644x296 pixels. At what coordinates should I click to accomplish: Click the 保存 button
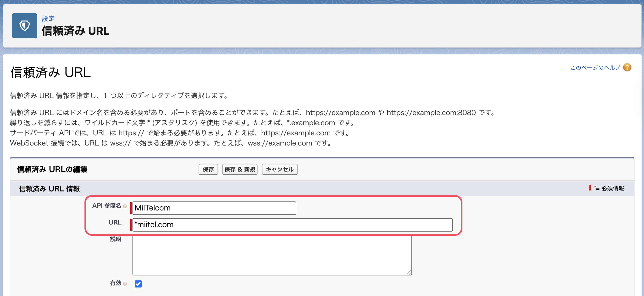click(208, 169)
